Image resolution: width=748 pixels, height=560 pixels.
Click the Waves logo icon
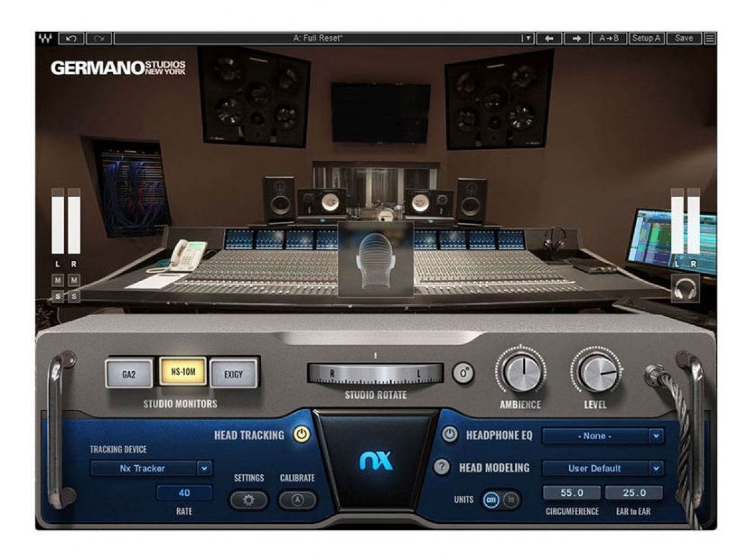(46, 38)
